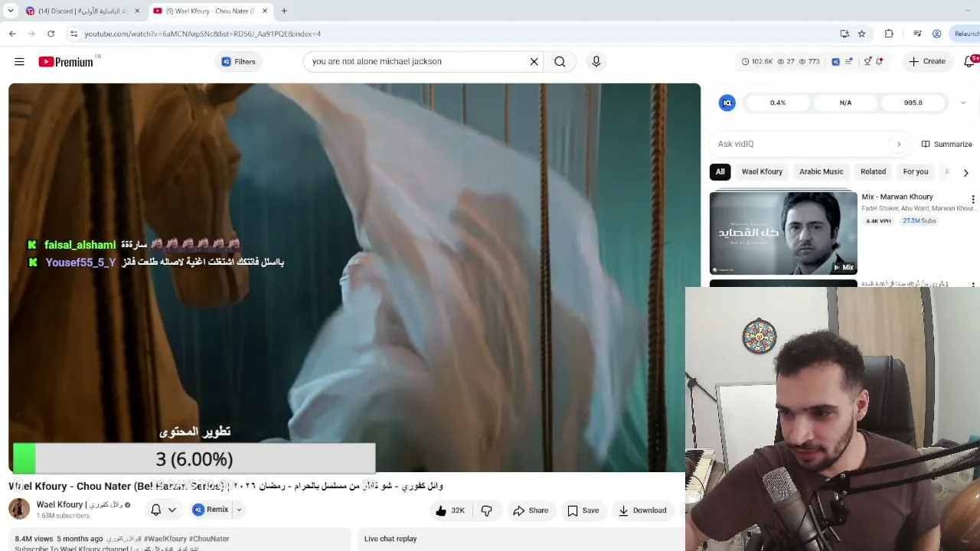
Task: Click the 995.8 vidIQ stat pill
Action: [x=913, y=103]
